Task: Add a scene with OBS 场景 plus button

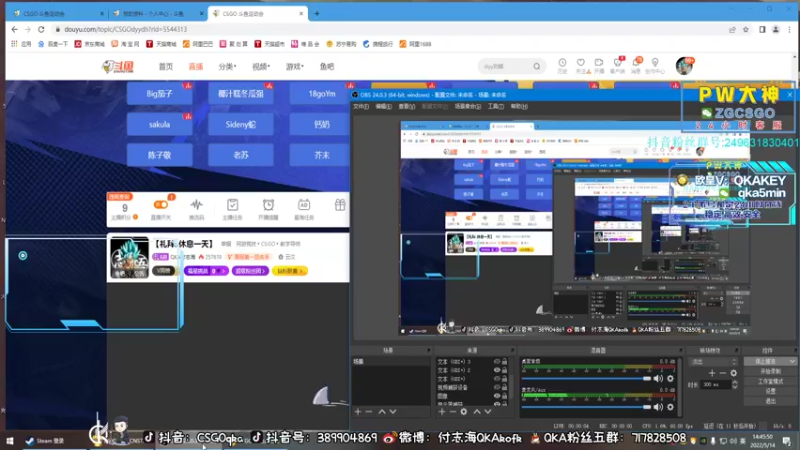Action: click(x=358, y=411)
